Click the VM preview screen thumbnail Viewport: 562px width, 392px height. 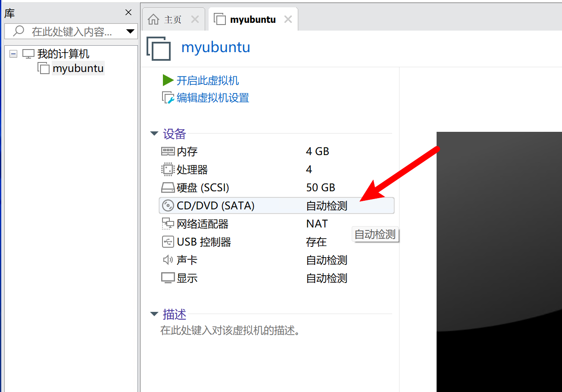pos(499,262)
